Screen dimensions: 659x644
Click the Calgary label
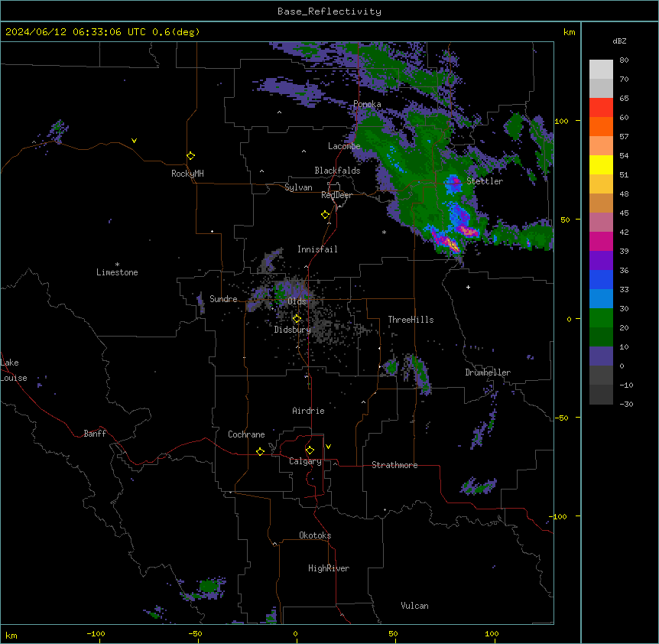305,461
